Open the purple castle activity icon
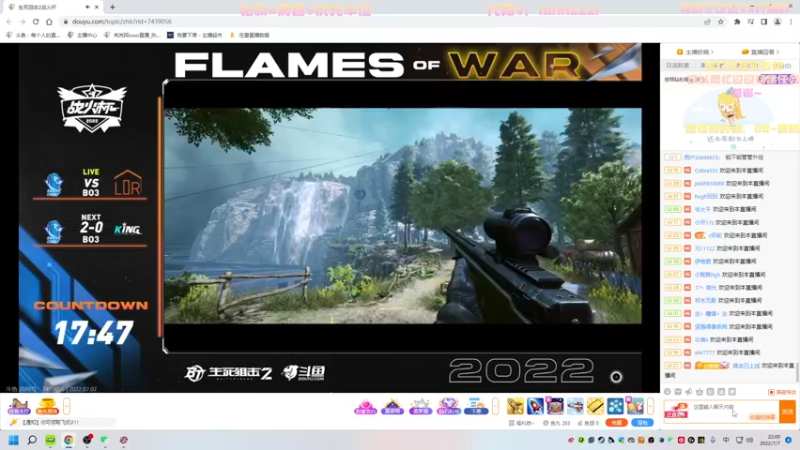The width and height of the screenshot is (800, 450). click(x=392, y=406)
